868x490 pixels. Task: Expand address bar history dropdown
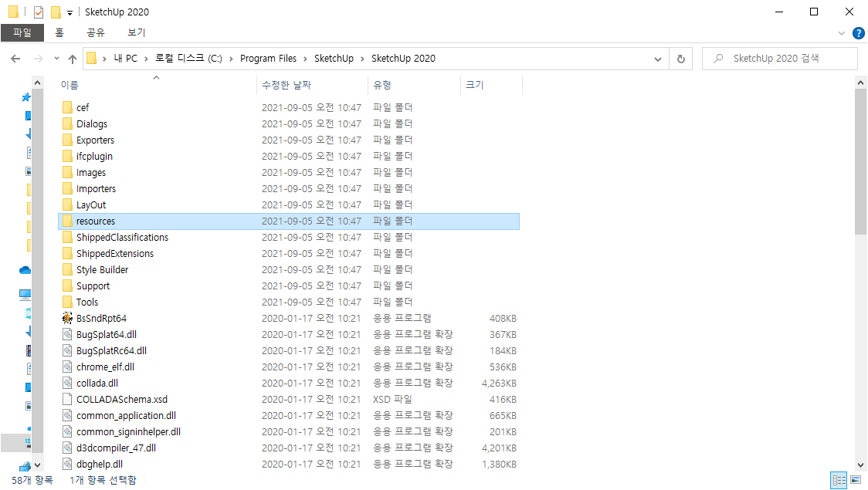[x=658, y=59]
